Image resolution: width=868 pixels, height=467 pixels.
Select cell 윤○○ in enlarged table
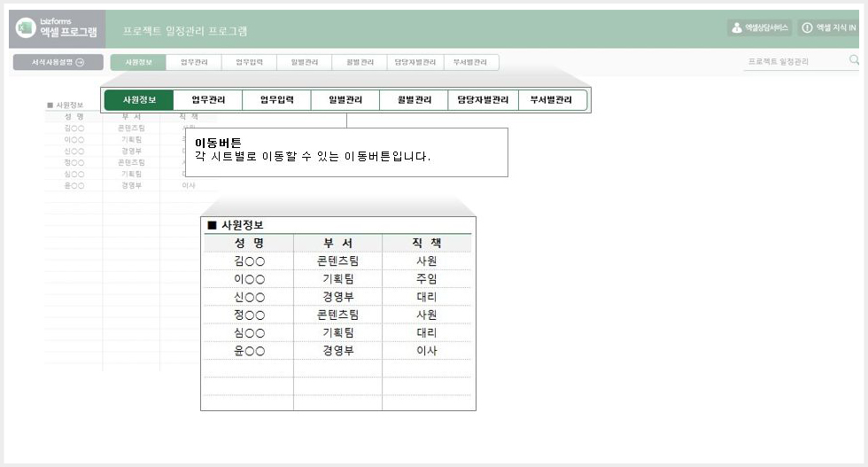249,351
